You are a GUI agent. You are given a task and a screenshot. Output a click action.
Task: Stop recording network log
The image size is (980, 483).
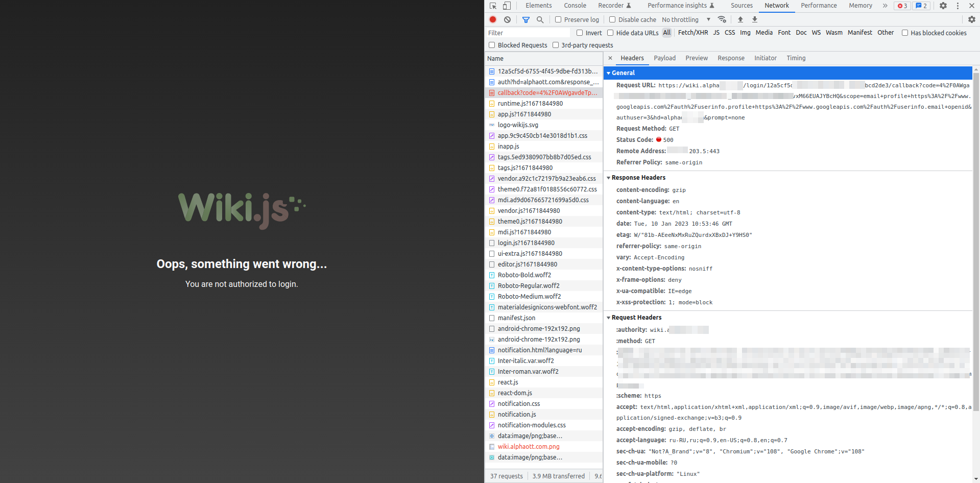(492, 19)
